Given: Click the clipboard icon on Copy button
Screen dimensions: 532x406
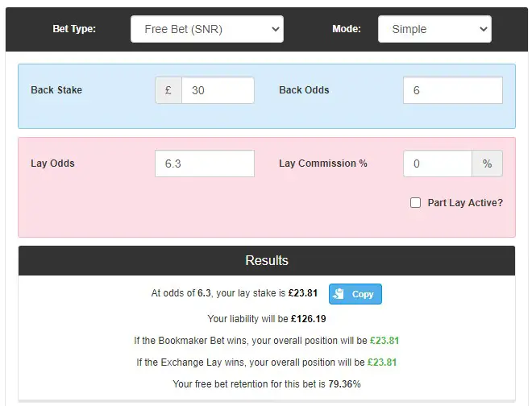Looking at the screenshot, I should [339, 294].
